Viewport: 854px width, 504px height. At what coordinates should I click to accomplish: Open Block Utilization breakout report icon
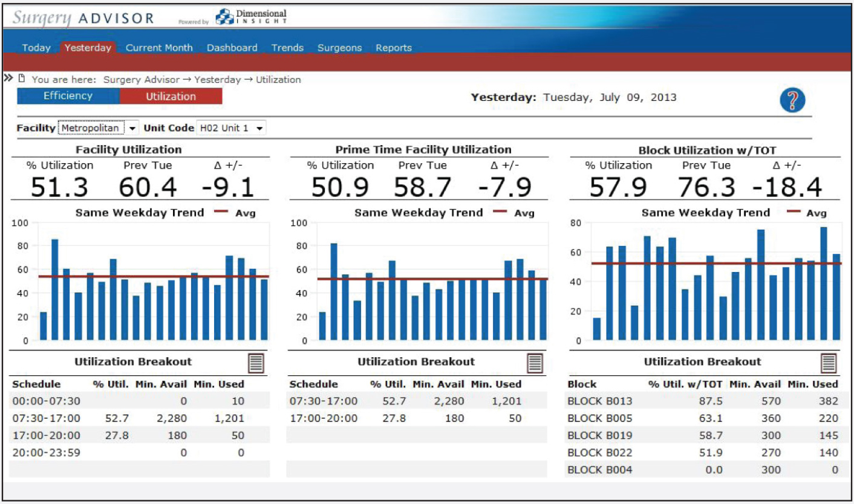828,363
